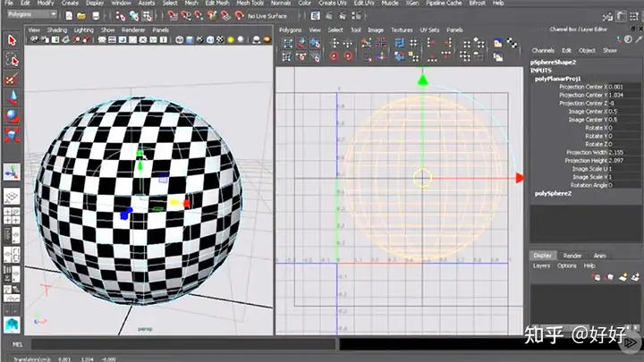The image size is (644, 362).
Task: Click the open scene folder icon
Action: (80, 16)
